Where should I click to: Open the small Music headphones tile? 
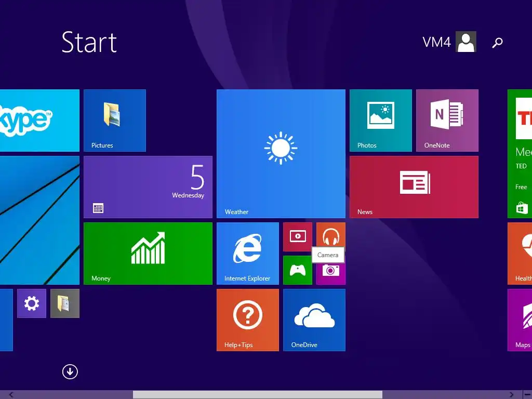331,235
